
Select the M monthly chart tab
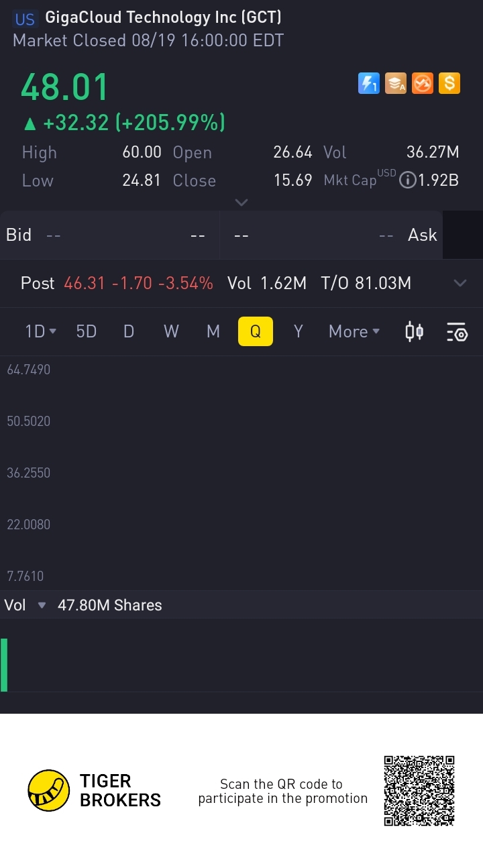click(x=213, y=331)
